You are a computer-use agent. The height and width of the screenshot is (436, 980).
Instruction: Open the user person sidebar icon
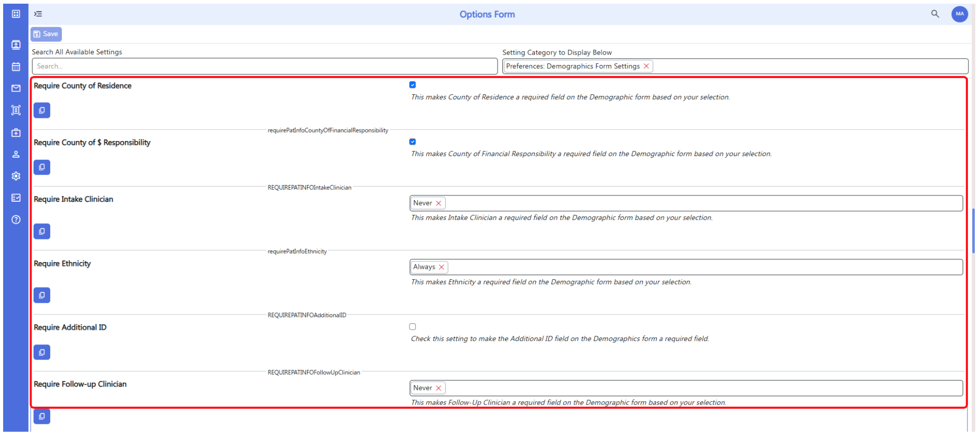(x=16, y=154)
